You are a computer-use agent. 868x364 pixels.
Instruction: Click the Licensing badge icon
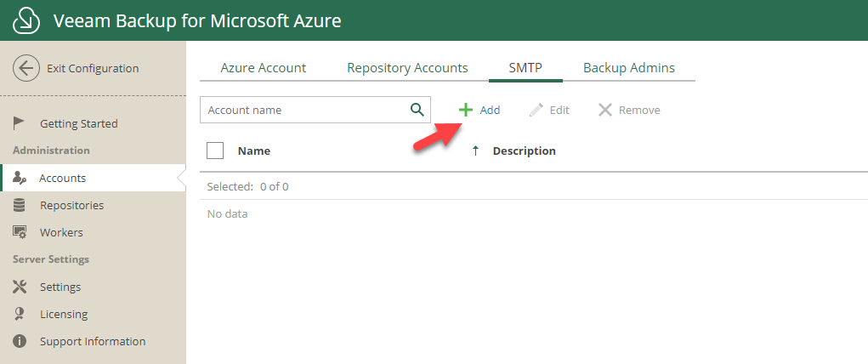coord(20,314)
